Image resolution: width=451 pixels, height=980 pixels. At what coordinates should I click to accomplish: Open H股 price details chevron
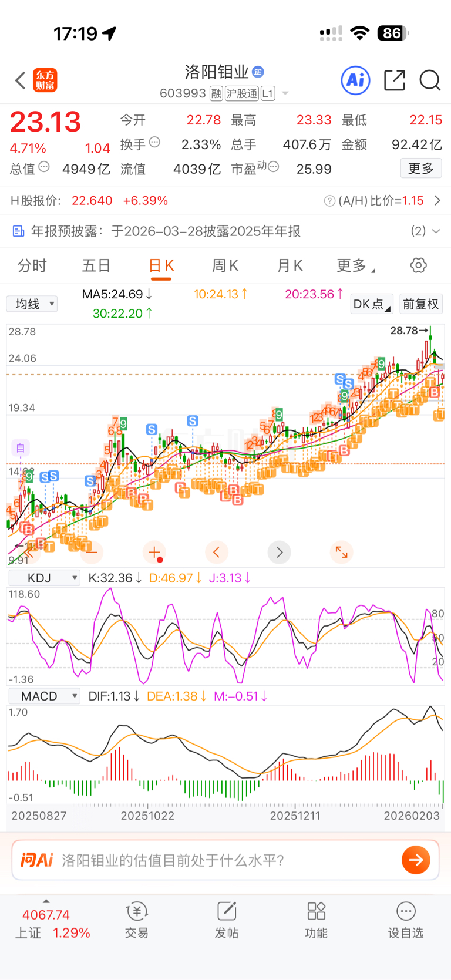[437, 201]
